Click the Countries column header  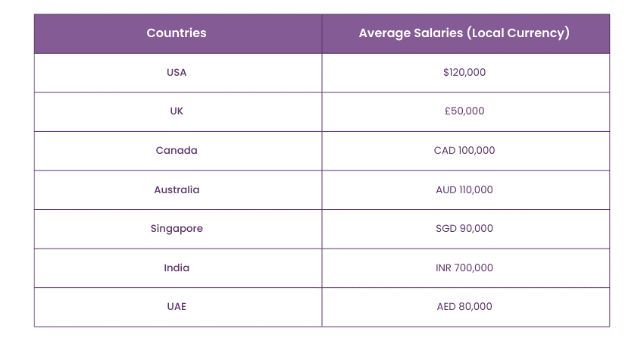tap(177, 33)
